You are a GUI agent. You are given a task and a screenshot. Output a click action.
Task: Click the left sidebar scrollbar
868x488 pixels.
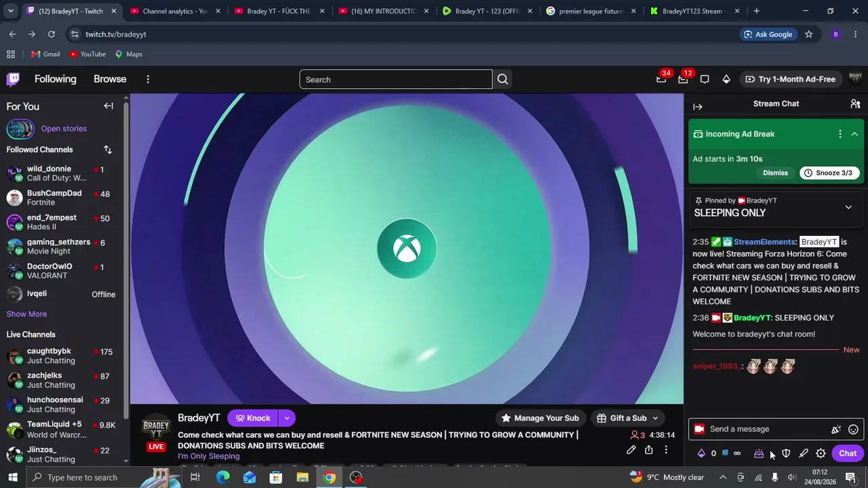(126, 261)
